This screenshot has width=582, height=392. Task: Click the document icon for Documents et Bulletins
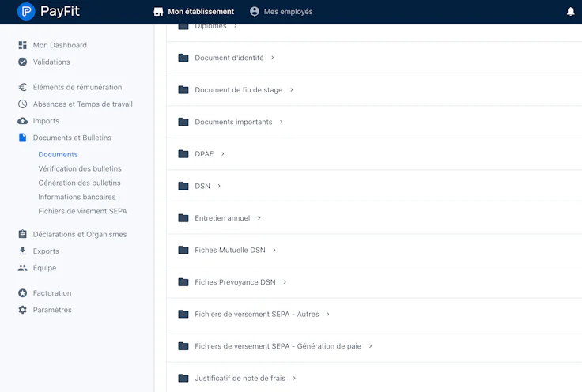[23, 138]
